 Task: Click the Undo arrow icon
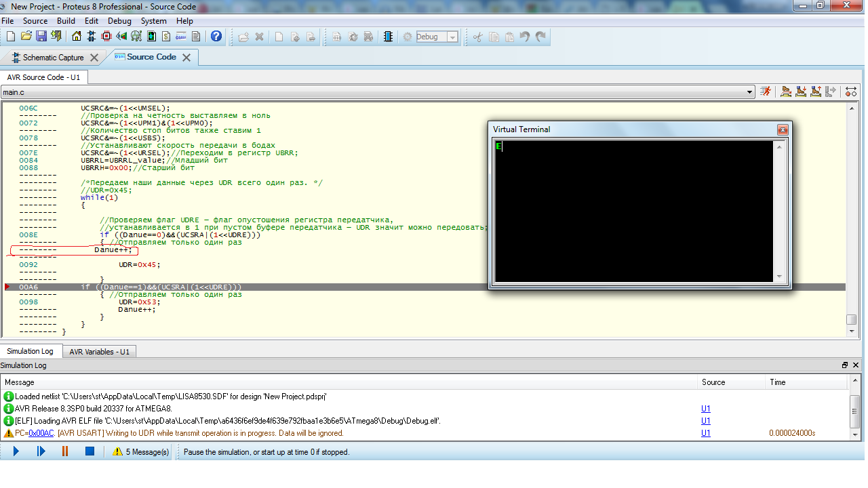[x=524, y=37]
